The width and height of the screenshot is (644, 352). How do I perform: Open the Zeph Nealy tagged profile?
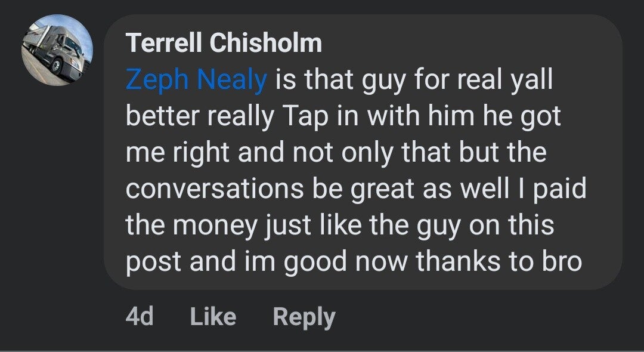pos(196,79)
